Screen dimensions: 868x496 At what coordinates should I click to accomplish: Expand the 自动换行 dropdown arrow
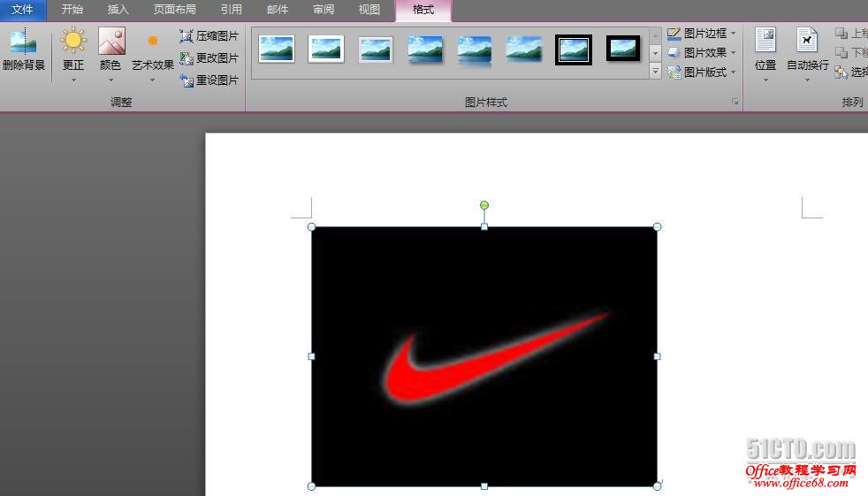coord(807,80)
